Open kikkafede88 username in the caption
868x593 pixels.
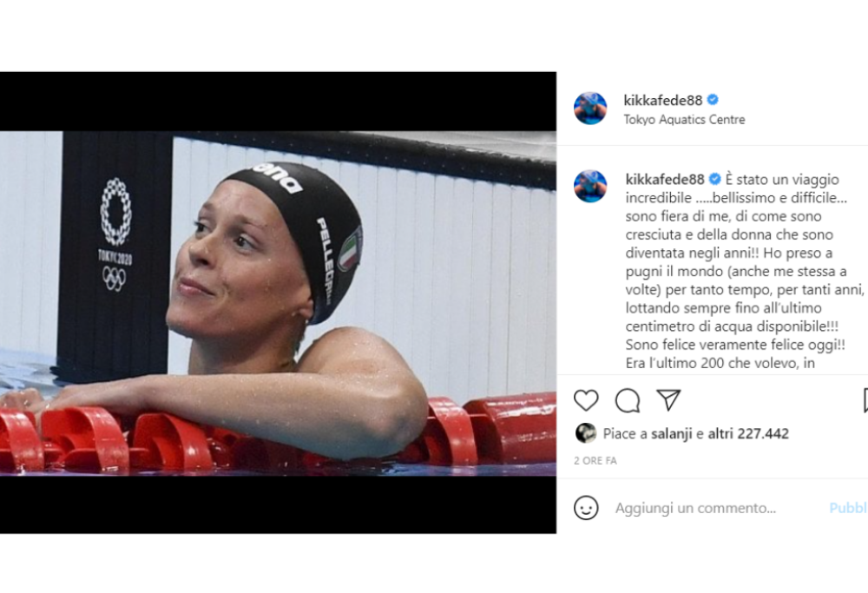coord(665,180)
